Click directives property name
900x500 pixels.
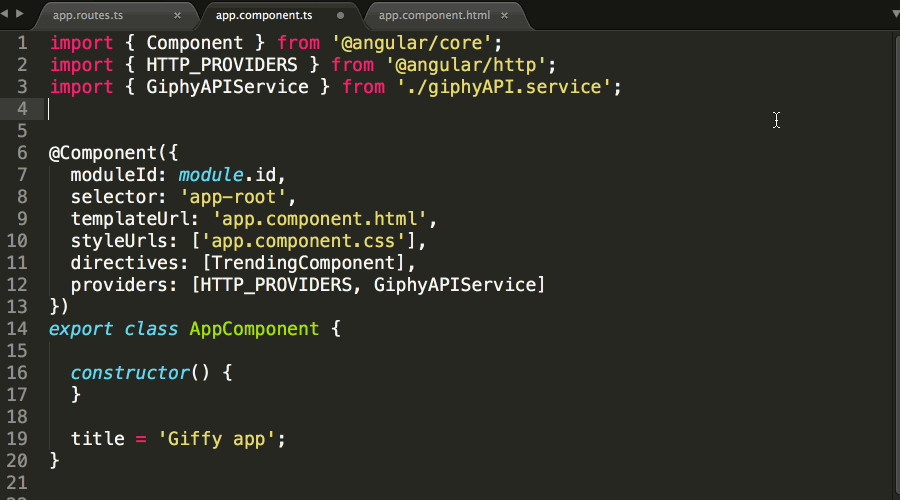pyautogui.click(x=125, y=263)
